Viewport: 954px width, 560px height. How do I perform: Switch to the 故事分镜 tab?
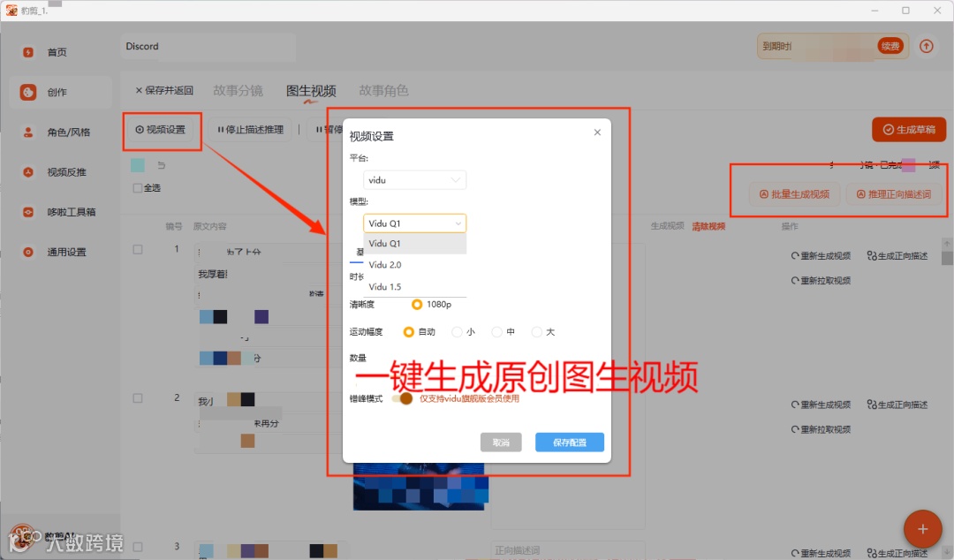[238, 91]
